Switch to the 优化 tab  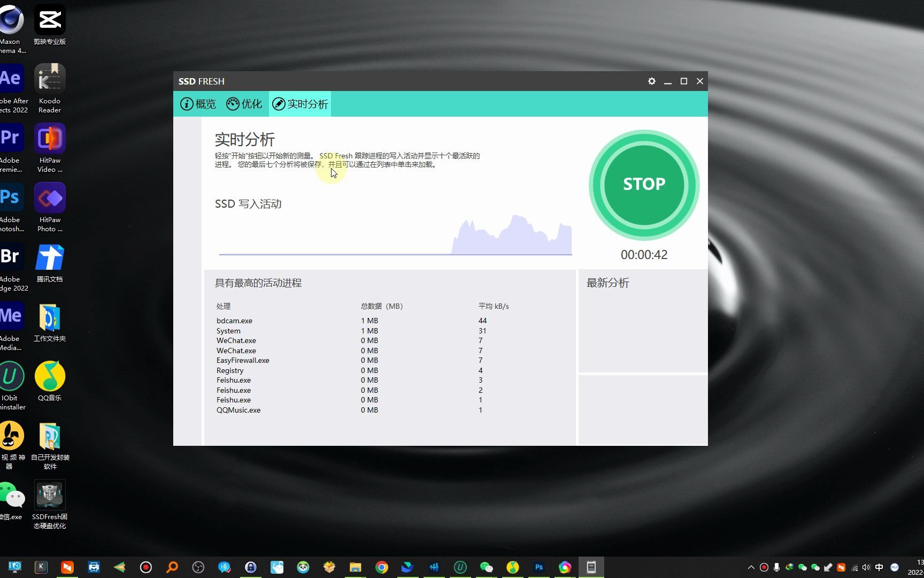244,104
